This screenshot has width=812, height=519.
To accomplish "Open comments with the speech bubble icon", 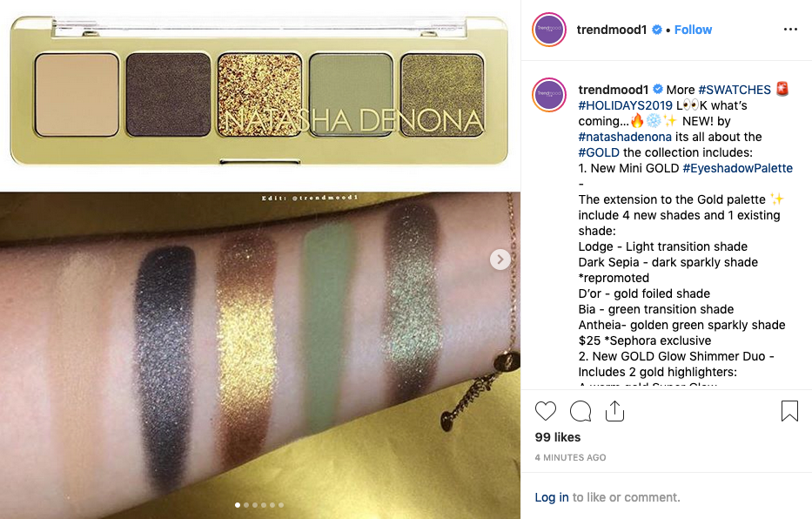I will (580, 411).
